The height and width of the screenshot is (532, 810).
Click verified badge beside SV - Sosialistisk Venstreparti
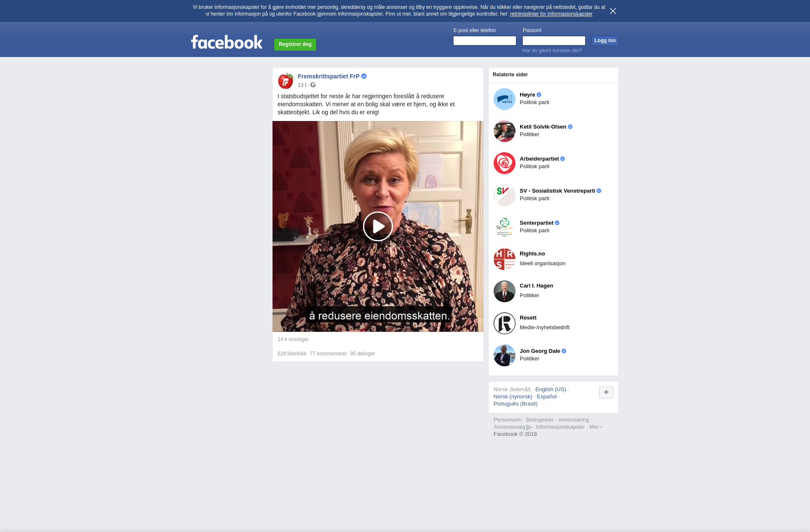coord(599,191)
